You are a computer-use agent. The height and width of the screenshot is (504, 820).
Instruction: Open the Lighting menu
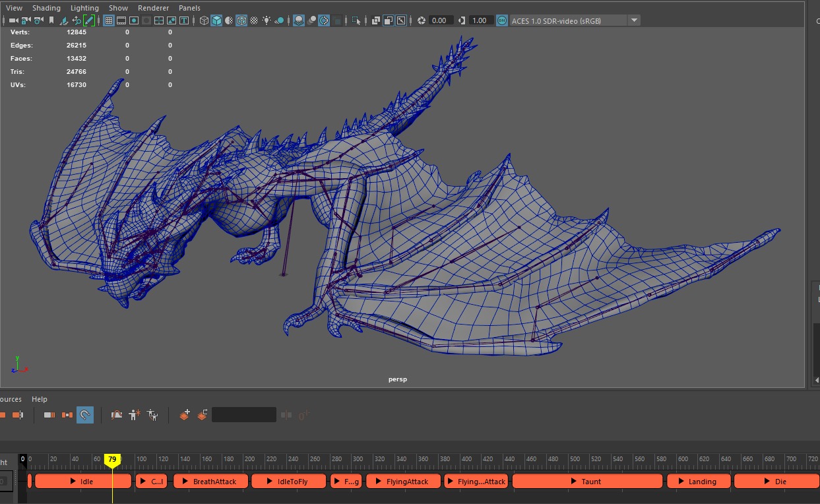pos(84,8)
